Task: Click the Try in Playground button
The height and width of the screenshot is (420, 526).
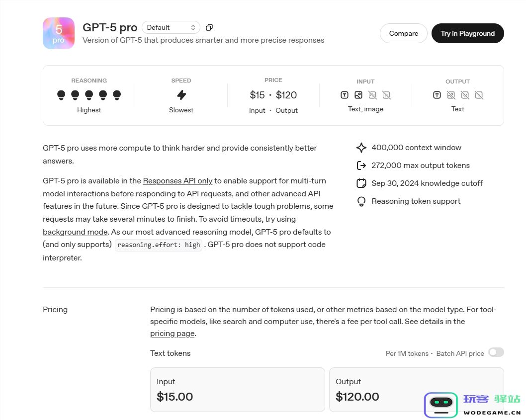Action: point(467,33)
